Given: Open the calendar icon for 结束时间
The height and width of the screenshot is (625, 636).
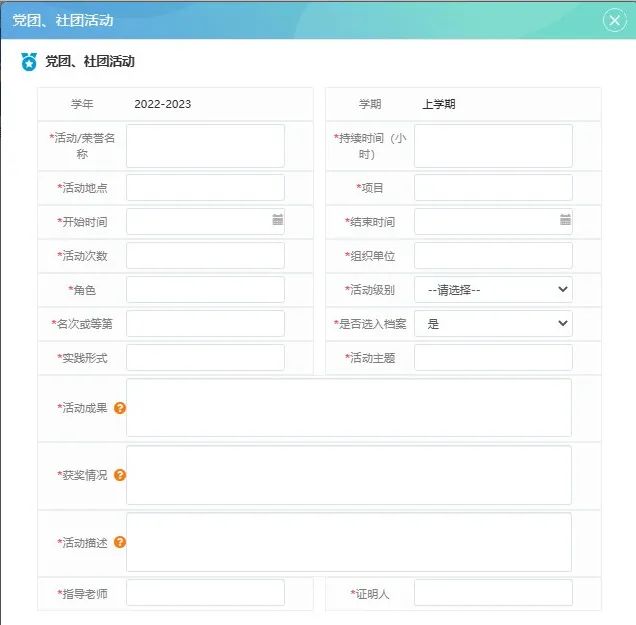Looking at the screenshot, I should pyautogui.click(x=565, y=220).
